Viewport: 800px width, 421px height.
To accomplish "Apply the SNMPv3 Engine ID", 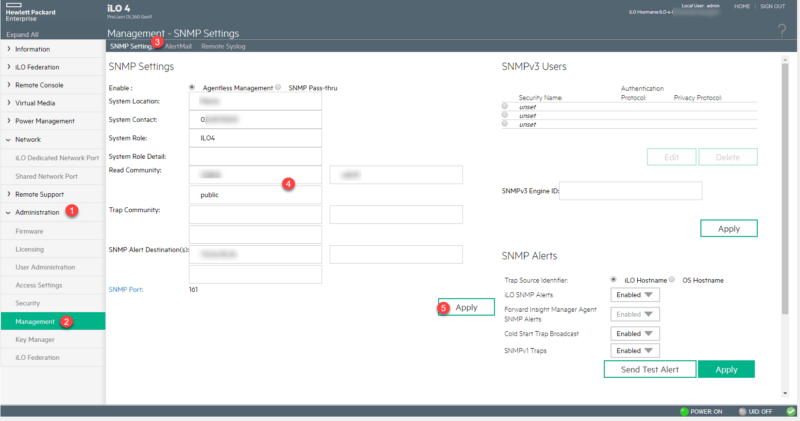I will [x=729, y=229].
